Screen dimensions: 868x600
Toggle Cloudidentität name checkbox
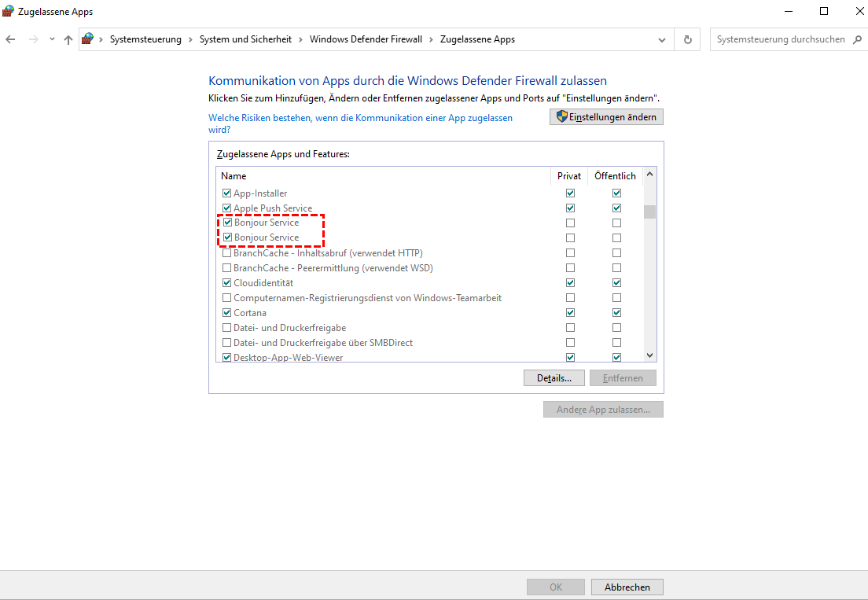226,283
